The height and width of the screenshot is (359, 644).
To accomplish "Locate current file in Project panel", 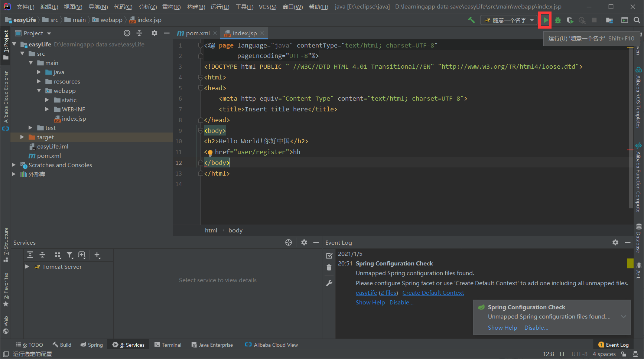I will tap(127, 33).
